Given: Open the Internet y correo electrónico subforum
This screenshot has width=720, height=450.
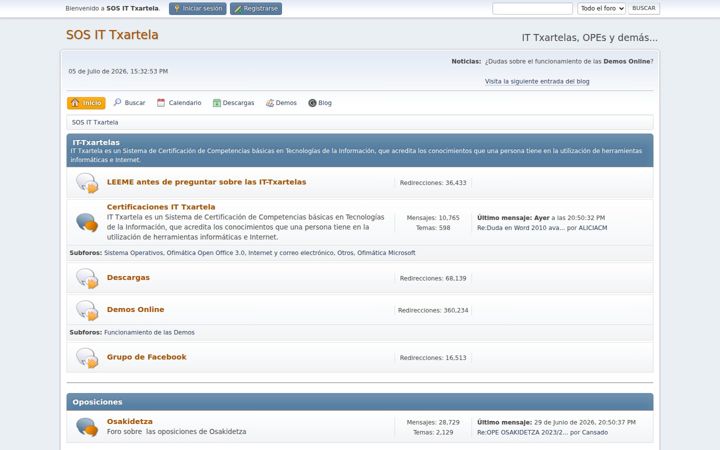Looking at the screenshot, I should point(291,253).
